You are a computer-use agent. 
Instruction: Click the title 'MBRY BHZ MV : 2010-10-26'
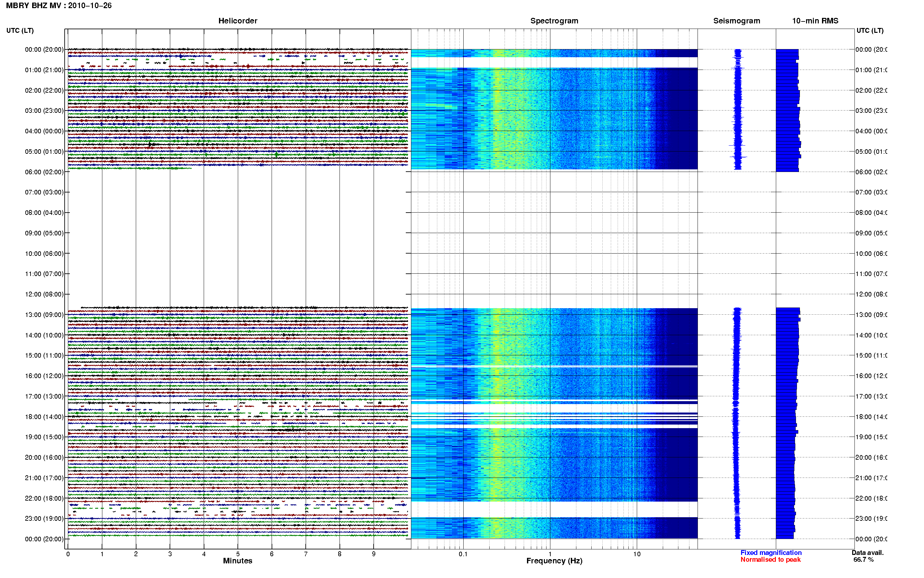pos(59,6)
